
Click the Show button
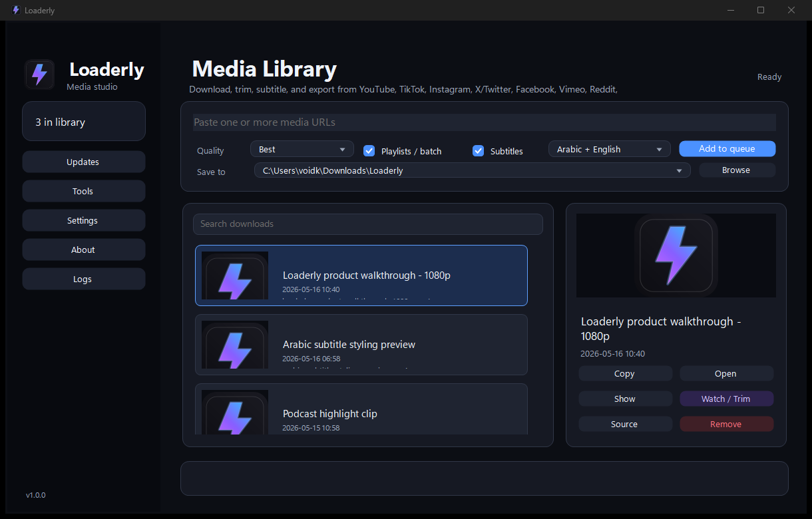[624, 399]
